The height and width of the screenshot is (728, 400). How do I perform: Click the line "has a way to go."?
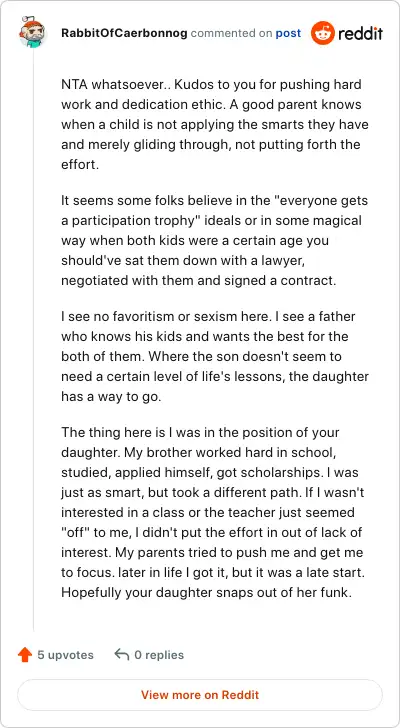tap(111, 398)
